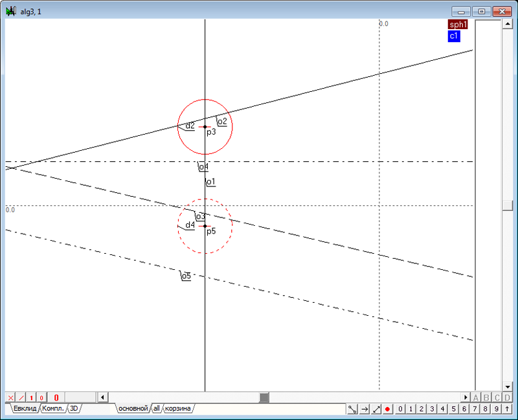518x420 pixels.
Task: Click the o3 line label
Action: pyautogui.click(x=200, y=217)
